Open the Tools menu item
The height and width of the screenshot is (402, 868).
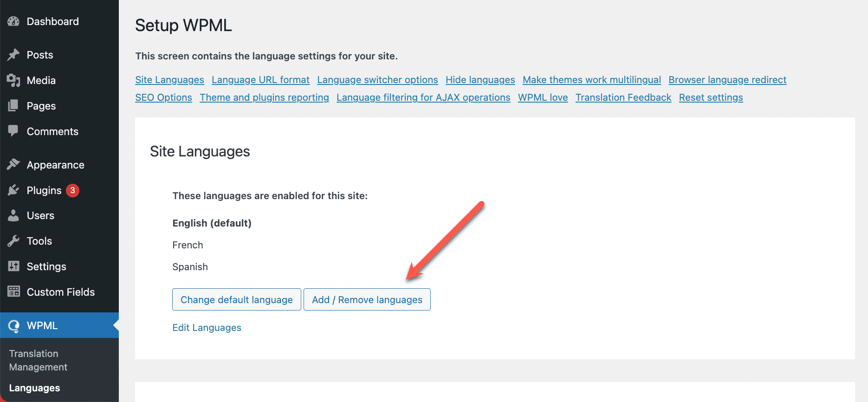point(59,241)
